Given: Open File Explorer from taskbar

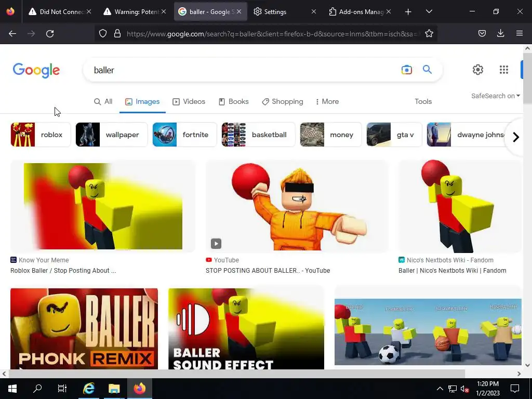Looking at the screenshot, I should [114, 389].
